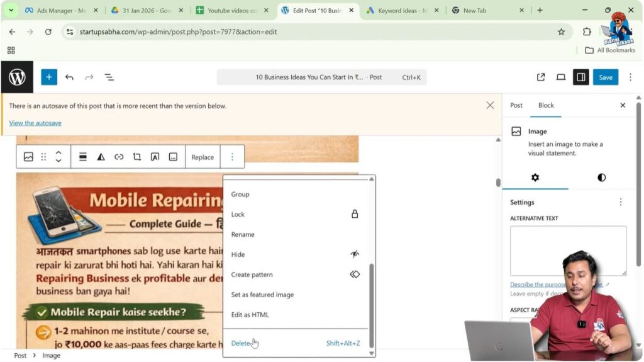Open the document overview list view
644x362 pixels.
pyautogui.click(x=109, y=77)
